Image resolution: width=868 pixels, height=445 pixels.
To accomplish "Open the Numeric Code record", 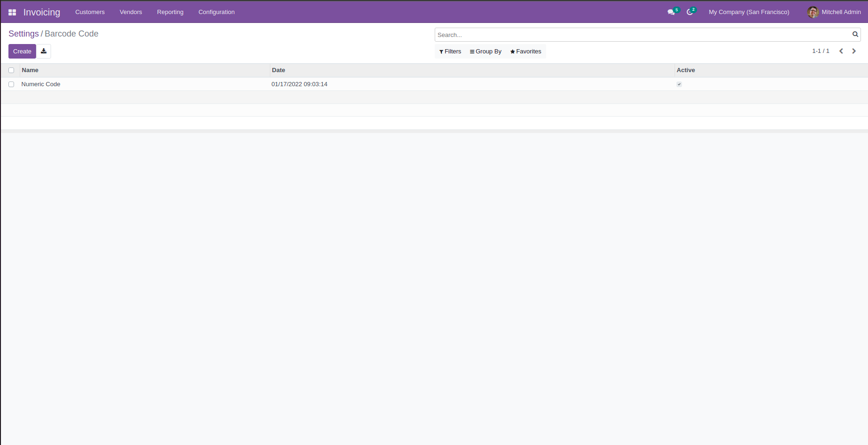I will tap(41, 84).
